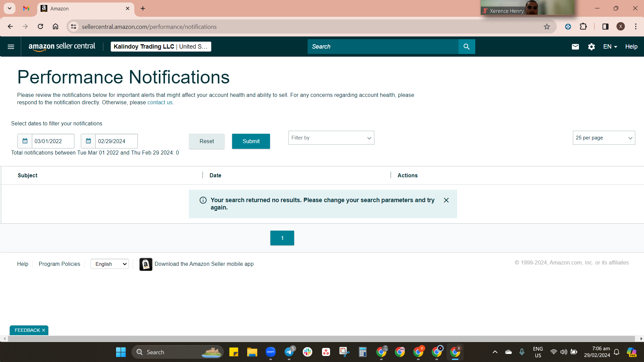Click the blue extension icon beside the Extensions puzzle

coord(568,26)
